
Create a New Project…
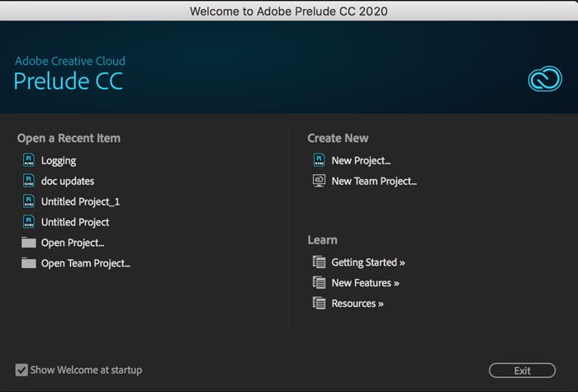click(361, 161)
